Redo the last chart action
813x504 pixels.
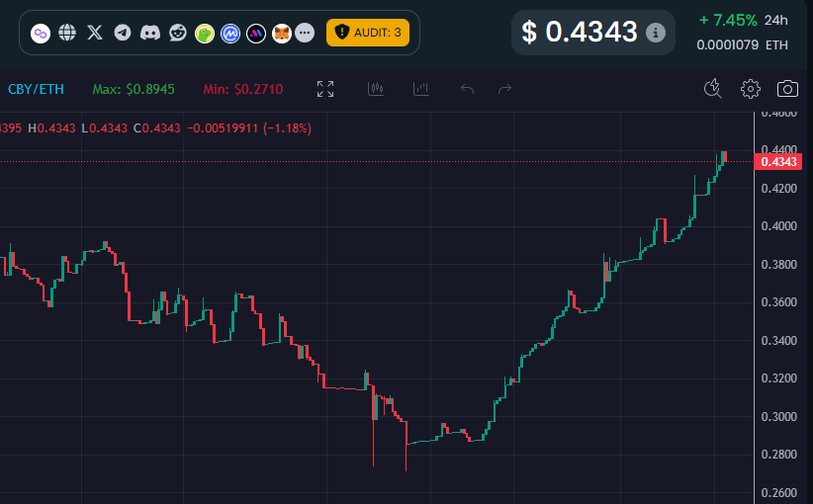tap(504, 89)
